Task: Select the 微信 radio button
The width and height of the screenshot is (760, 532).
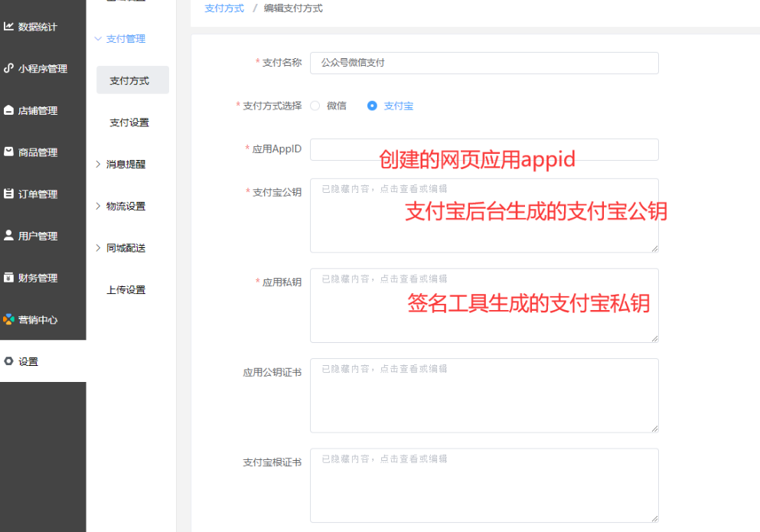Action: [x=315, y=106]
